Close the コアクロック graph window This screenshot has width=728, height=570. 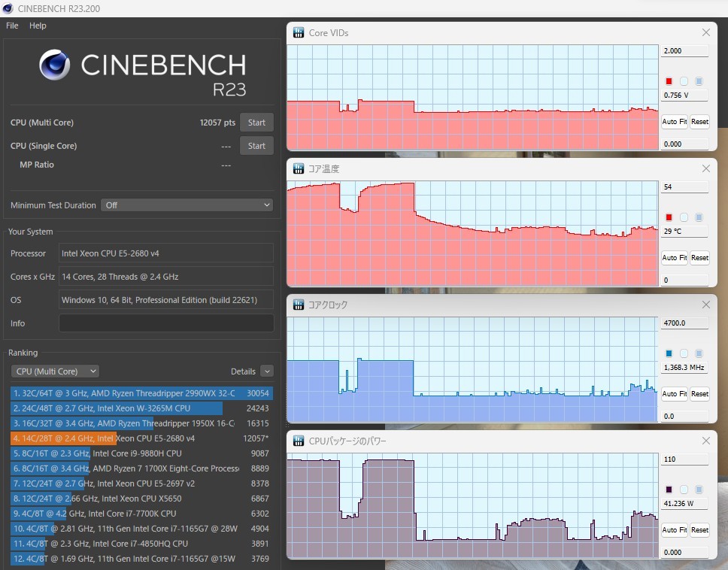[705, 305]
